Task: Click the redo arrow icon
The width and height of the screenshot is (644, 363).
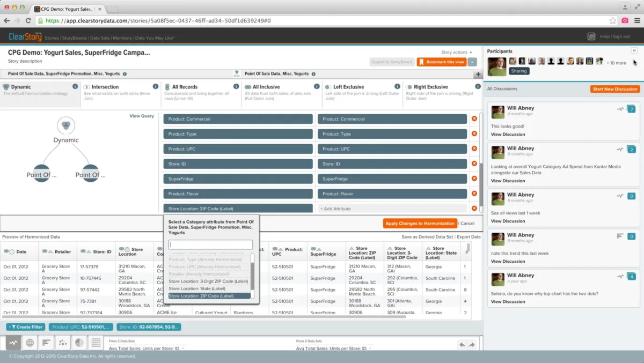Action: [x=472, y=345]
